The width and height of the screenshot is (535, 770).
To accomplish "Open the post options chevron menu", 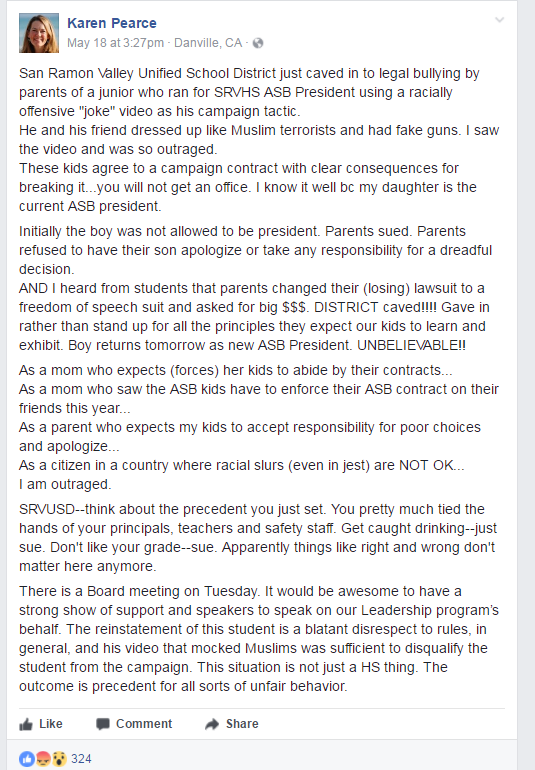I will 499,20.
